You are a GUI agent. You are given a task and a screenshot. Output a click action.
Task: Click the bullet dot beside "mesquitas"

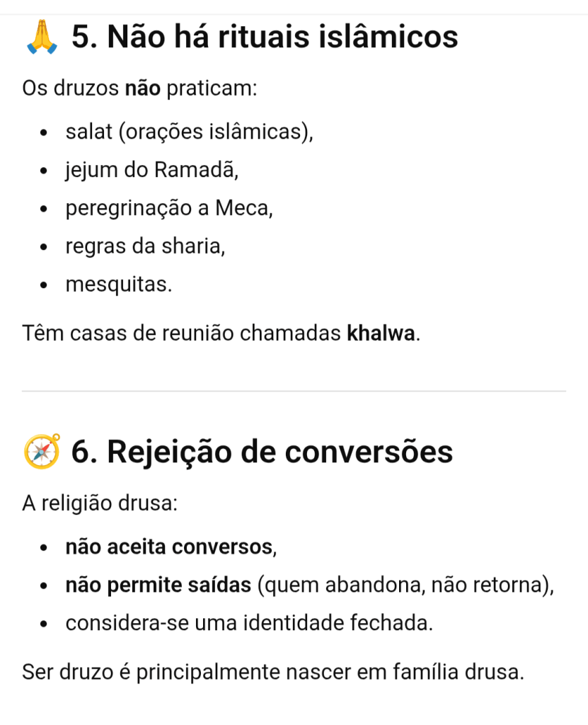44,286
